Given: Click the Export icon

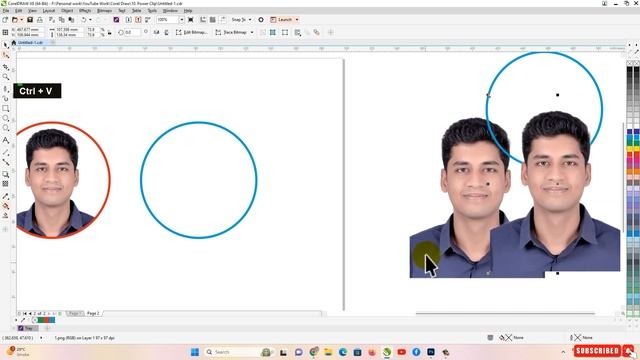Looking at the screenshot, I should tap(138, 20).
